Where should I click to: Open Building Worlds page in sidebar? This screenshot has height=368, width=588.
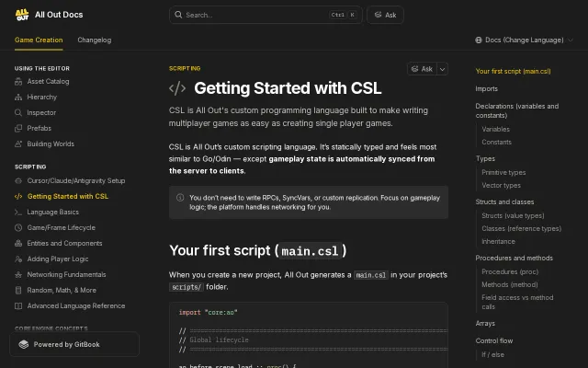pos(51,144)
